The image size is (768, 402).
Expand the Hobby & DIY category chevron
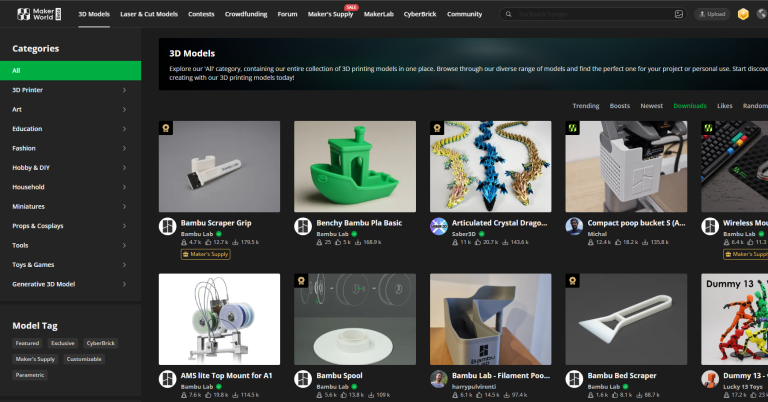pyautogui.click(x=124, y=168)
